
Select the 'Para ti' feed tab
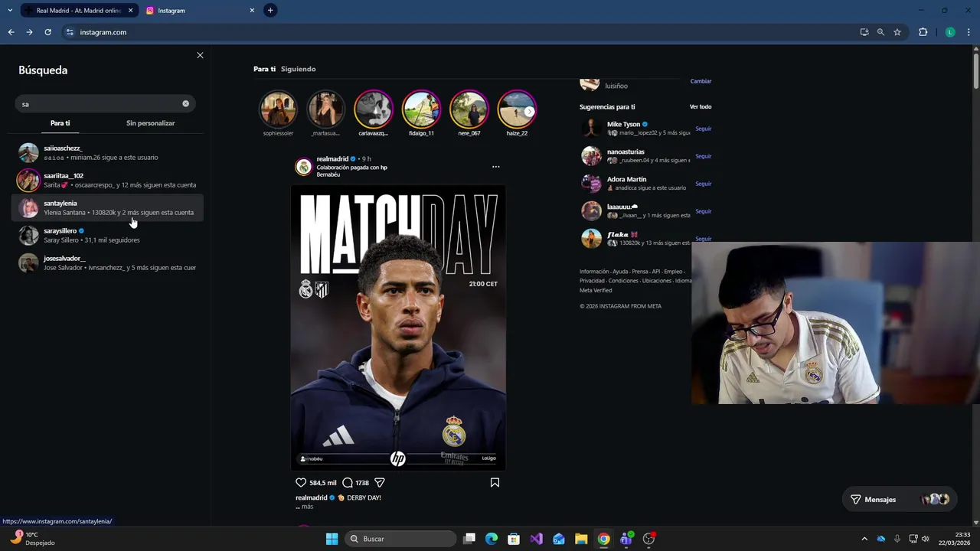point(264,69)
